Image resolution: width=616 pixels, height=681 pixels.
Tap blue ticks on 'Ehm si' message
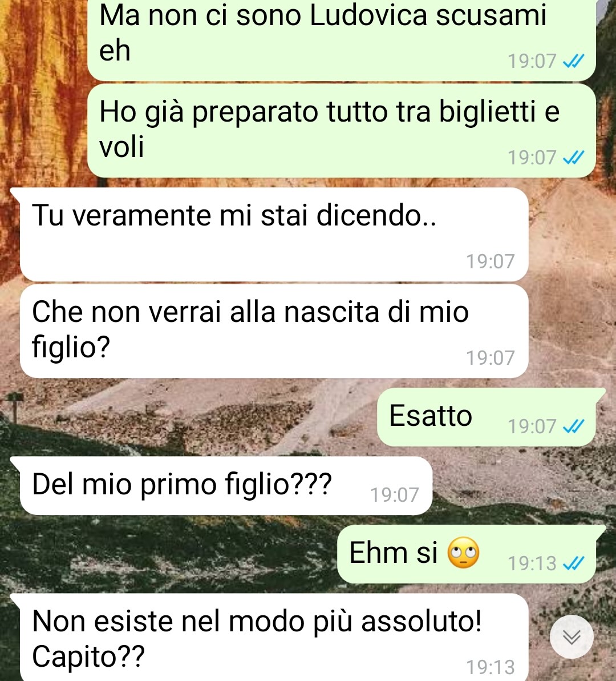click(x=573, y=563)
